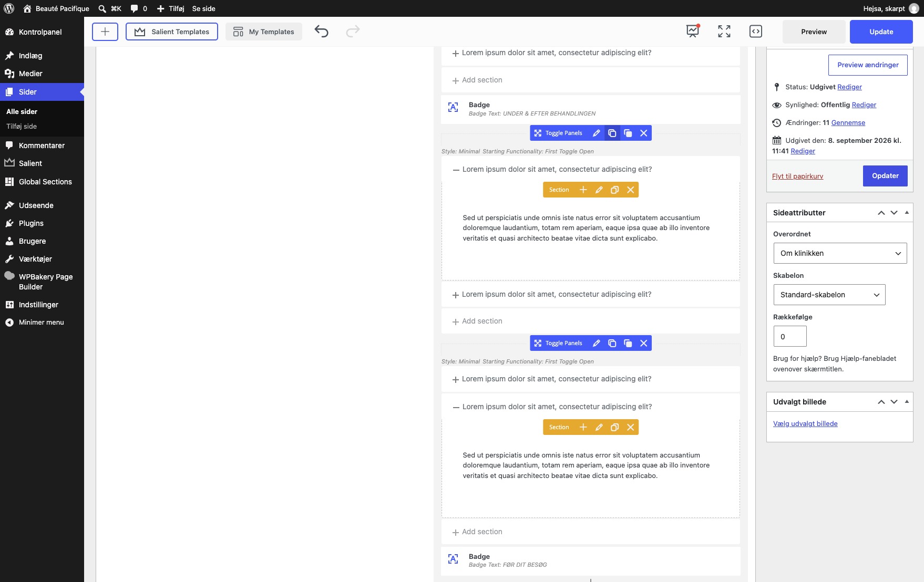924x582 pixels.
Task: Delete the first orange Section with X
Action: point(630,190)
